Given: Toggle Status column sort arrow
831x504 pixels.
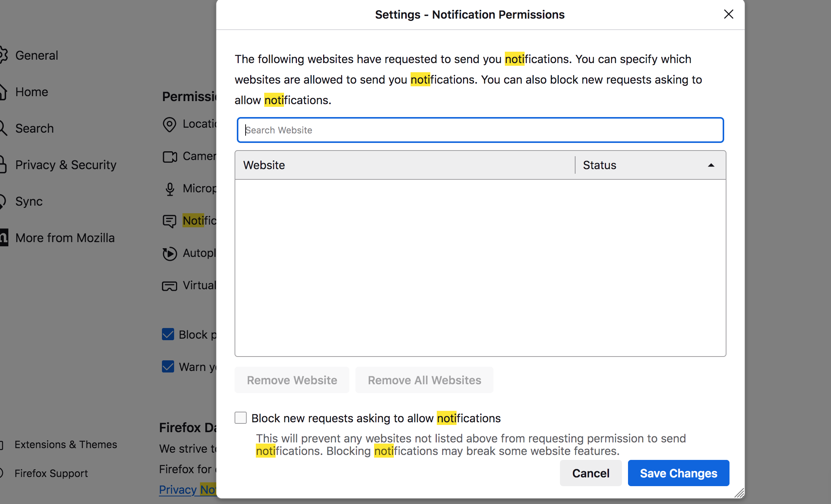Looking at the screenshot, I should click(x=711, y=165).
